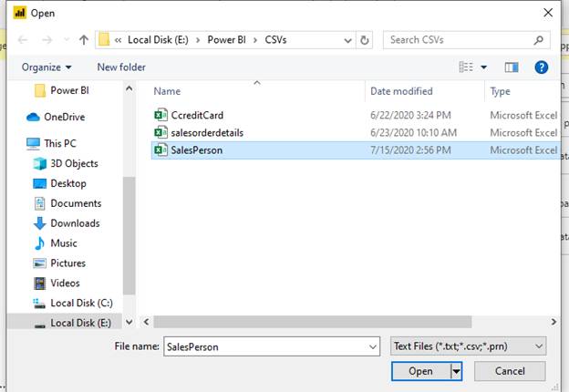The image size is (569, 392).
Task: Open the Organize menu
Action: (x=47, y=67)
